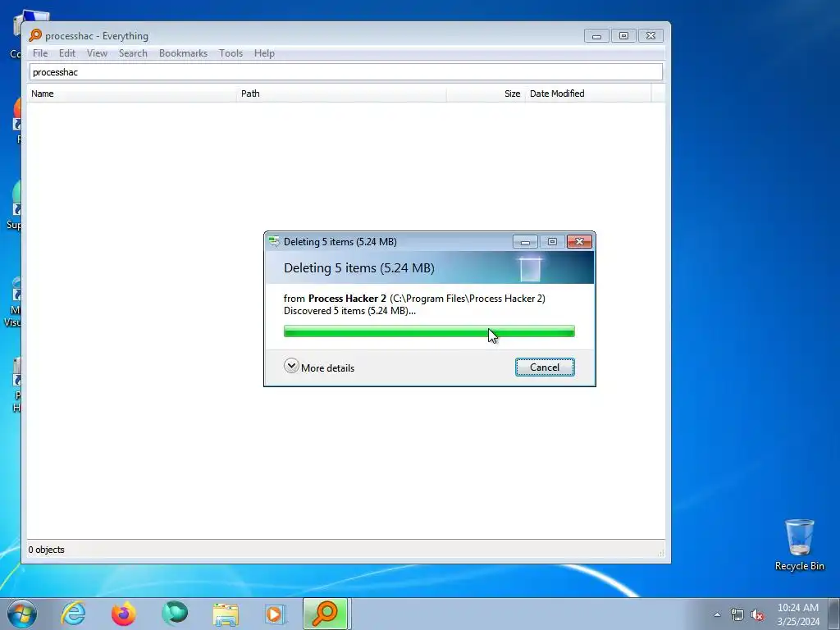Click the delete dialog title bar icon

274,242
